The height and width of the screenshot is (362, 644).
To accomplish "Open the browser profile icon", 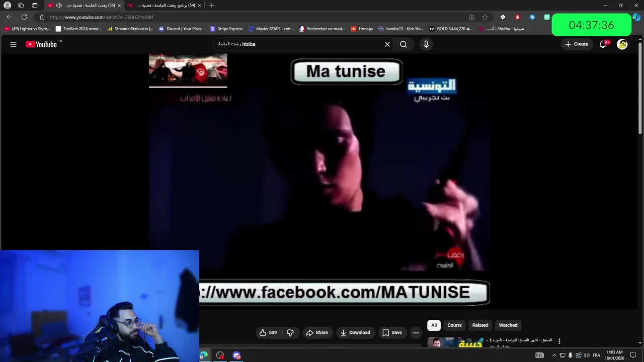I will [x=7, y=6].
